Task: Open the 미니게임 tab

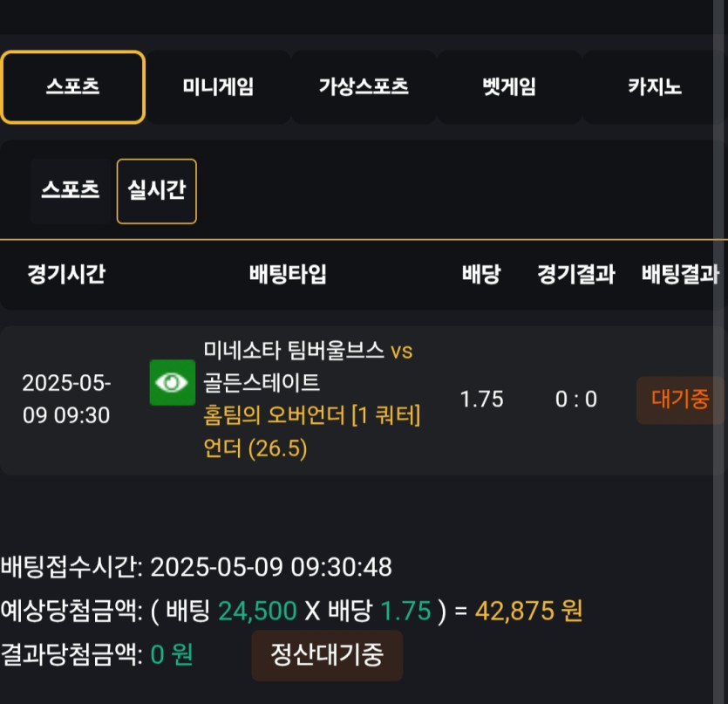Action: tap(218, 87)
